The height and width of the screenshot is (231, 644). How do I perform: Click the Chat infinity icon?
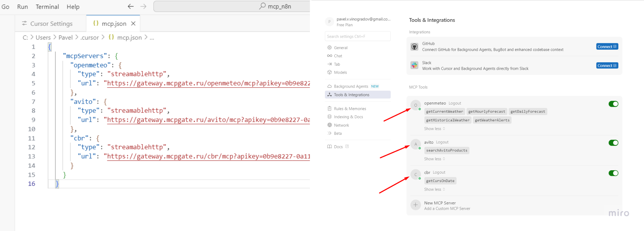(329, 56)
